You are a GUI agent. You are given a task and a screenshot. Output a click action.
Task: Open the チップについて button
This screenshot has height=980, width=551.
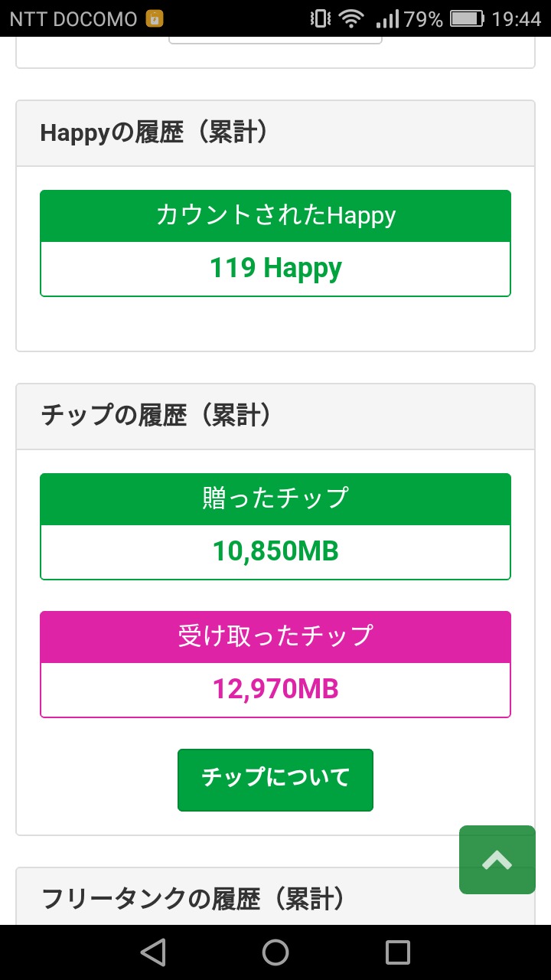275,779
